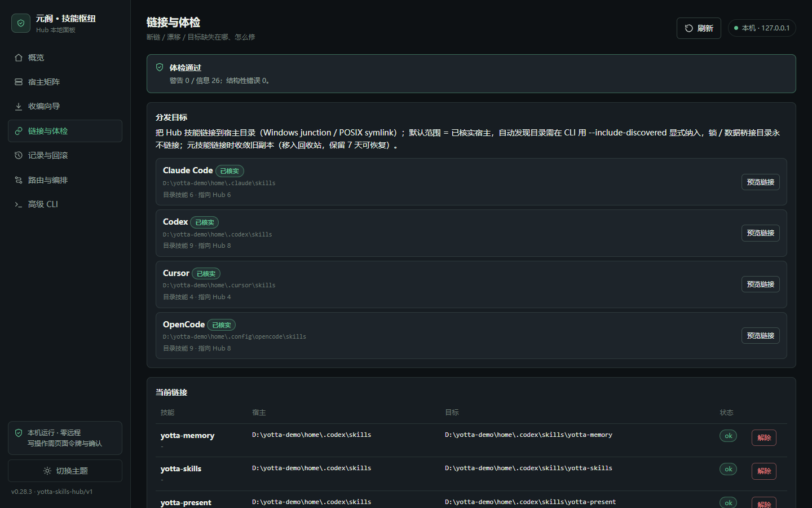Click the green status dot by 本机 · 127.0.0.1
This screenshot has height=508, width=812.
click(736, 28)
